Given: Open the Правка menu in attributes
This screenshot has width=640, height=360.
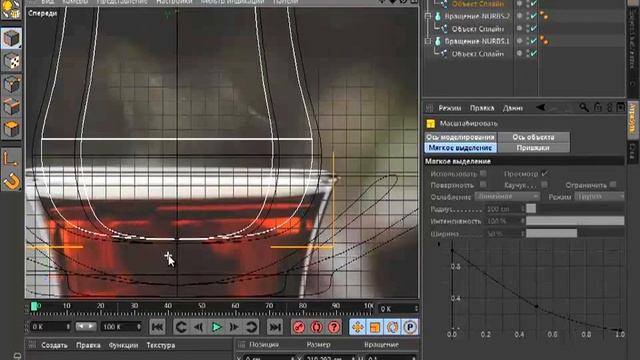Looking at the screenshot, I should pos(482,108).
